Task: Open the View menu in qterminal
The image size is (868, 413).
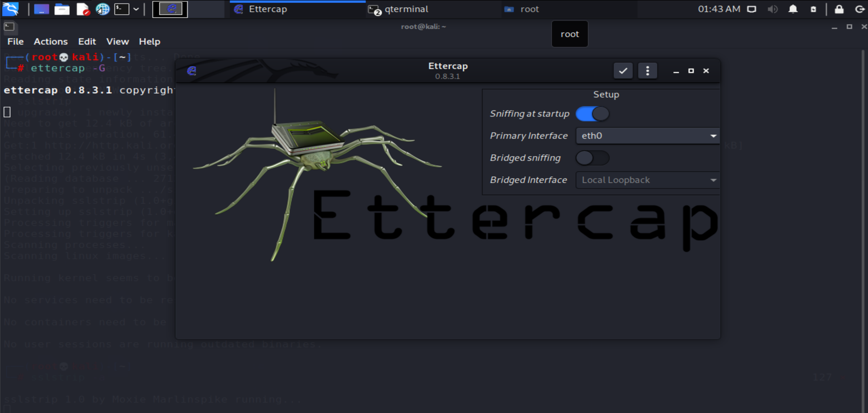Action: click(118, 42)
